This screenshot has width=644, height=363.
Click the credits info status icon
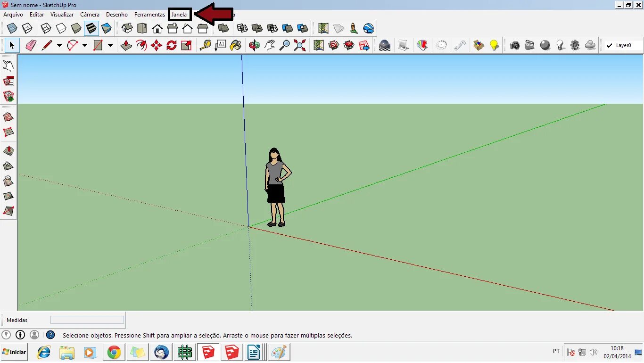[x=20, y=335]
